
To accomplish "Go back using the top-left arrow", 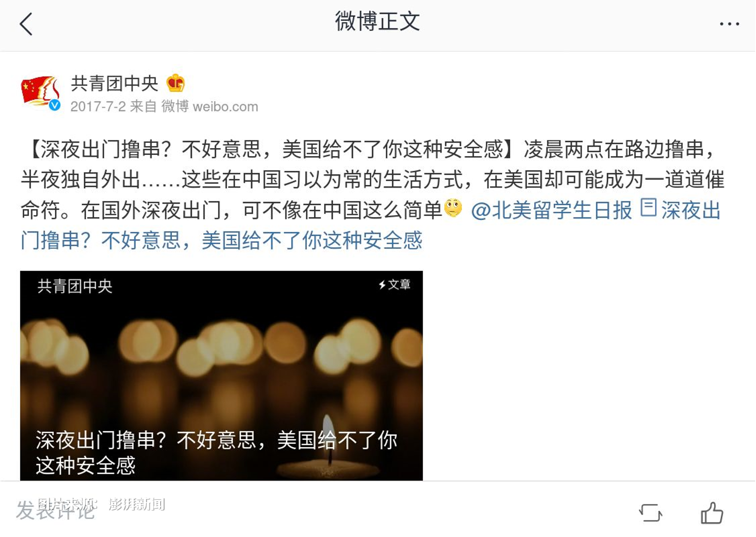I will coord(26,24).
